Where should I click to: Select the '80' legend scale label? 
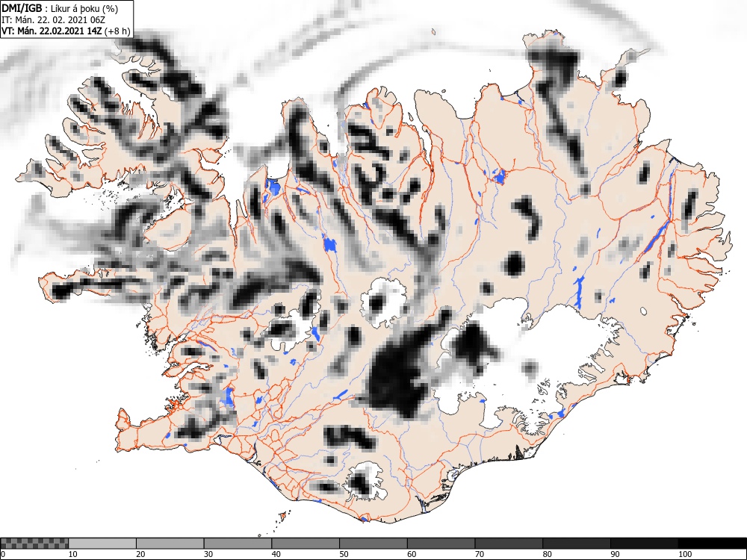click(547, 554)
